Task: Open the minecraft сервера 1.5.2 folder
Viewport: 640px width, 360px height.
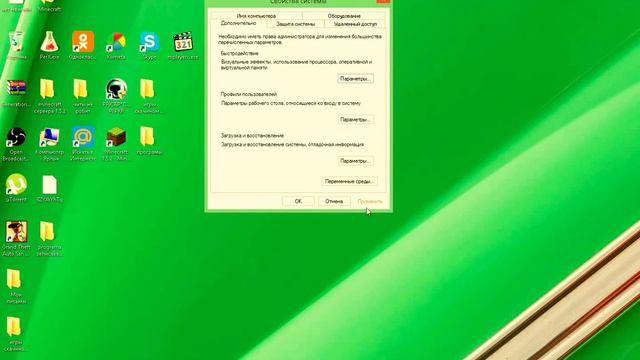Action: (x=47, y=89)
